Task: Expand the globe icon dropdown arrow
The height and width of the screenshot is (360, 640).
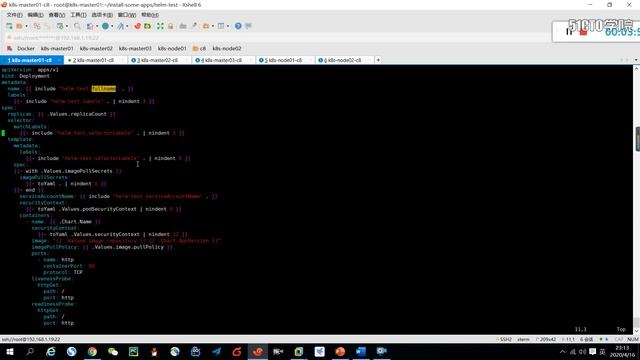Action: point(112,26)
